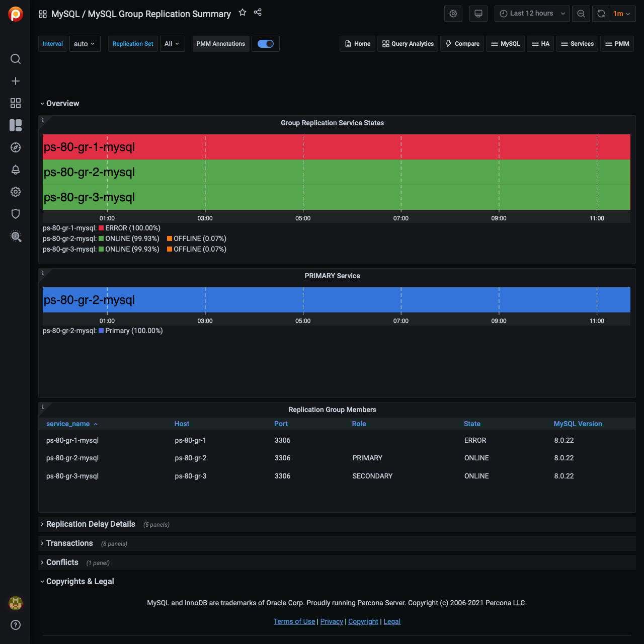The width and height of the screenshot is (644, 644).
Task: Click the refresh dashboard icon
Action: [601, 14]
